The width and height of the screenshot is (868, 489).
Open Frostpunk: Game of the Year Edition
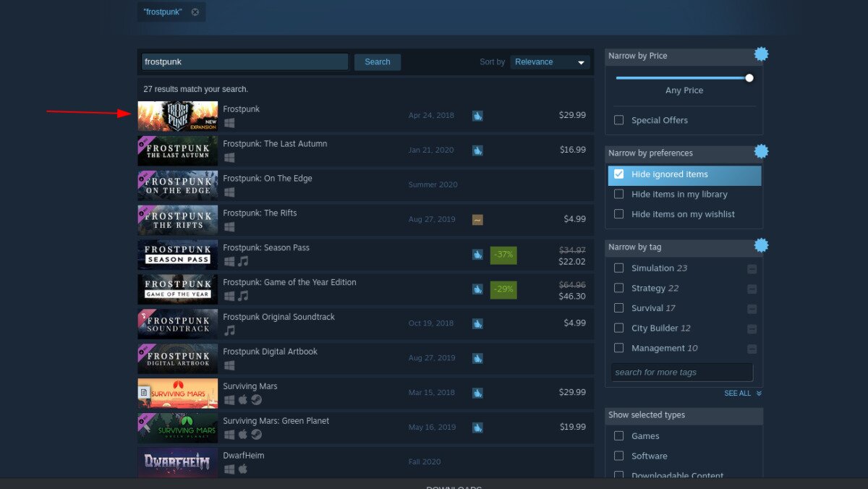[365, 289]
